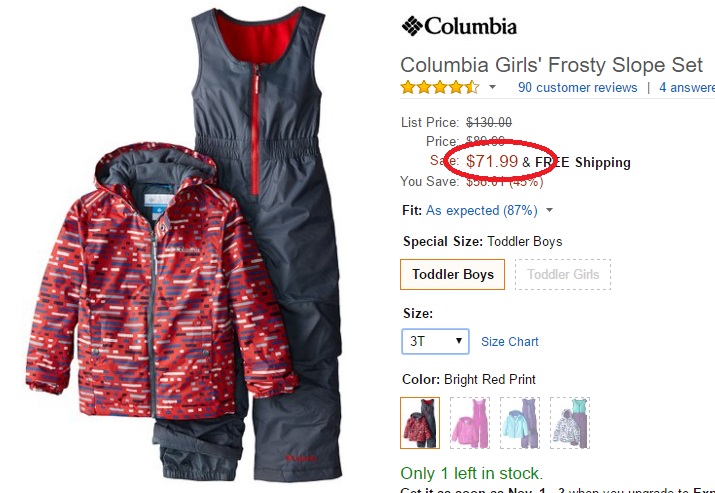Open the 3T size dropdown

pyautogui.click(x=435, y=341)
